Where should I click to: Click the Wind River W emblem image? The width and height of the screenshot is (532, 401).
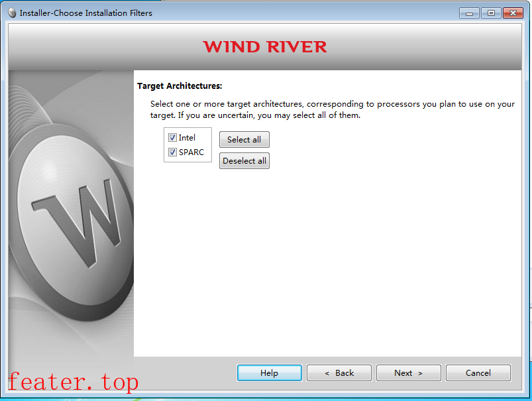72,223
